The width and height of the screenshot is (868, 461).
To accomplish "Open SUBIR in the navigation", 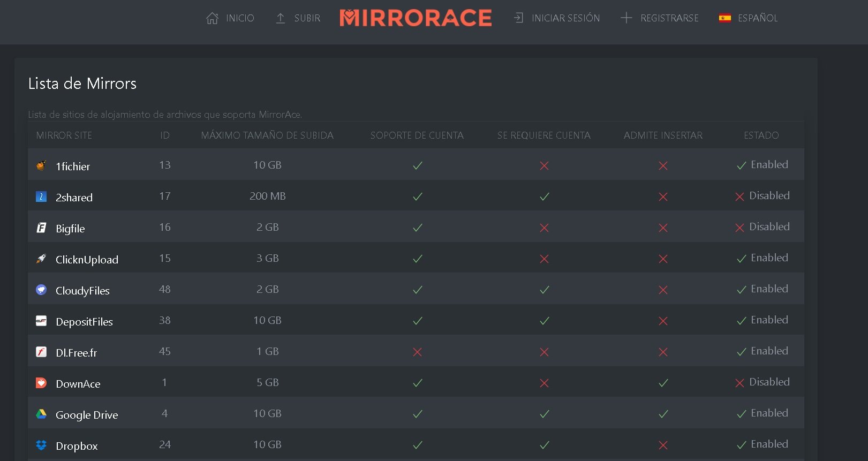I will (x=307, y=18).
